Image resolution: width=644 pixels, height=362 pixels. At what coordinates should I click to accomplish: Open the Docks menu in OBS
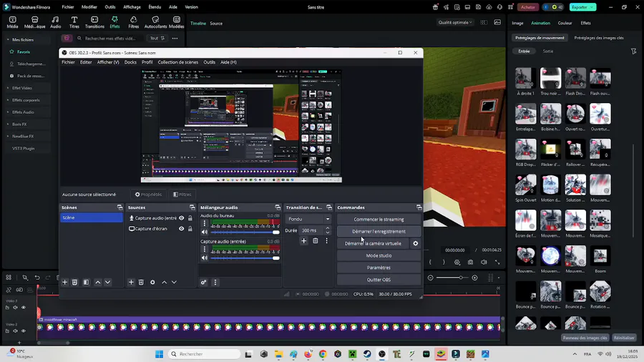click(x=130, y=62)
